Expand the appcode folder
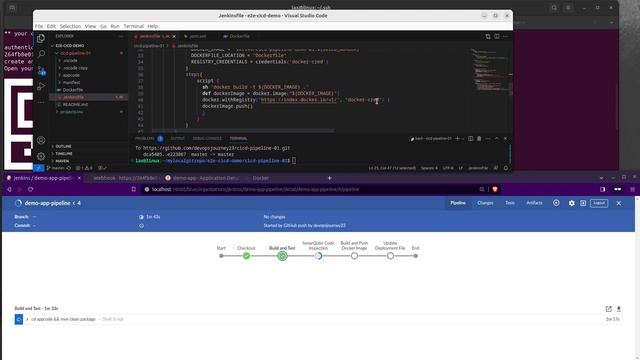The image size is (640, 360). tap(71, 75)
